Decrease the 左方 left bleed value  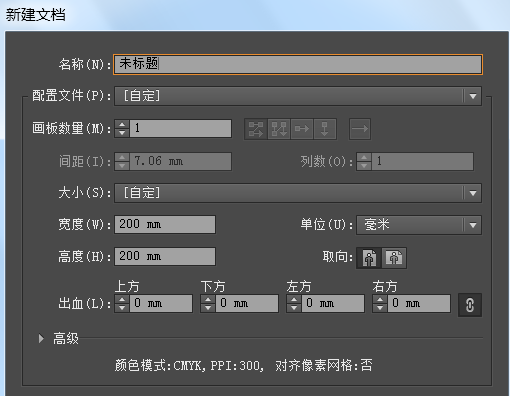point(294,308)
